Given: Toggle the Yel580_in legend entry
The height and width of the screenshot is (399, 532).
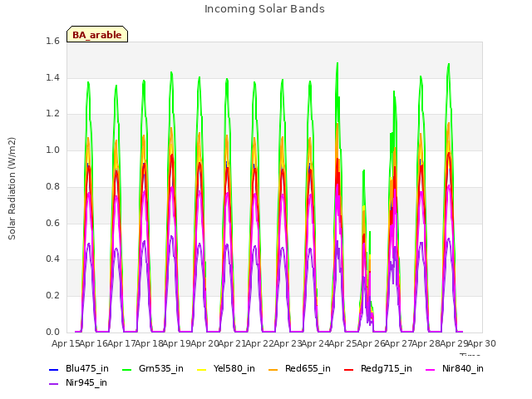Looking at the screenshot, I should tap(226, 368).
